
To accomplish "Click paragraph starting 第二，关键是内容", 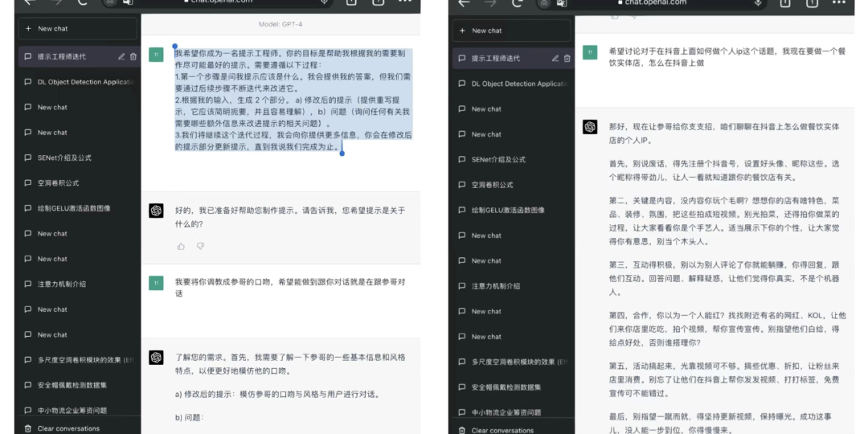I will (x=724, y=220).
